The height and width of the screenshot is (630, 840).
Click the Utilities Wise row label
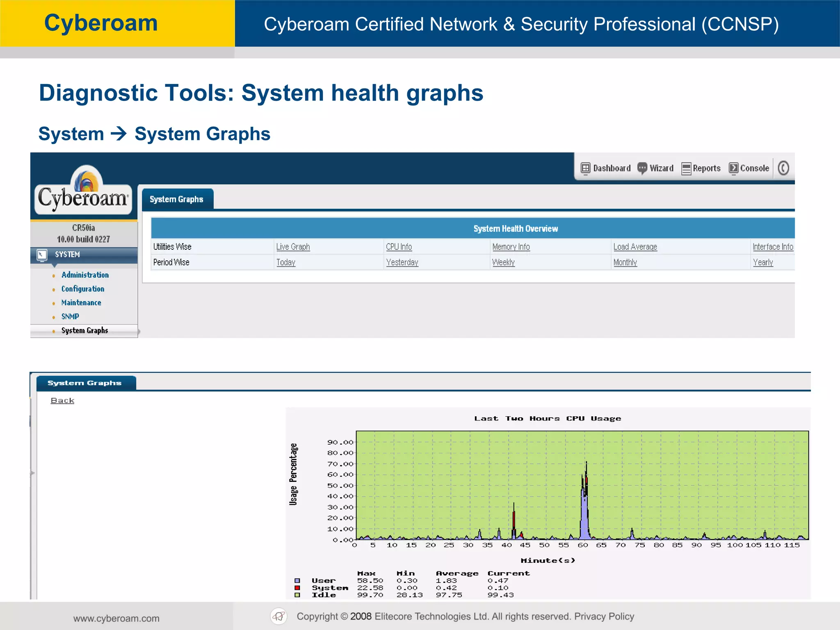[x=172, y=247]
